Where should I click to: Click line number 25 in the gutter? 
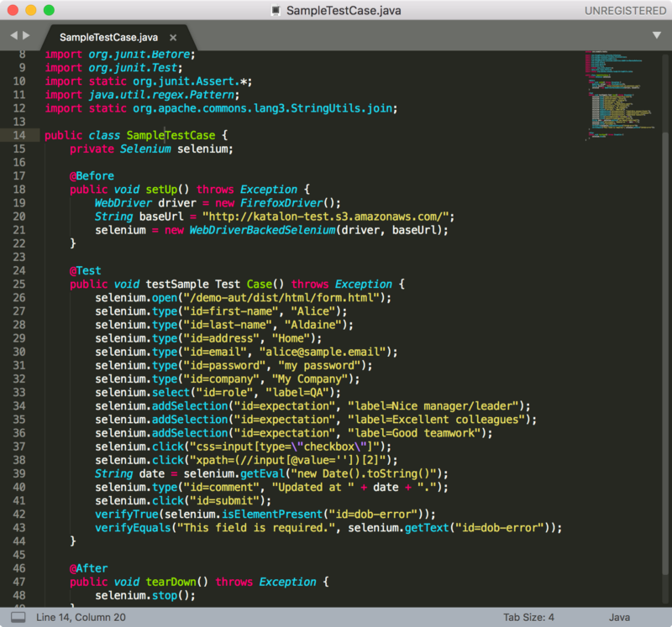[19, 284]
